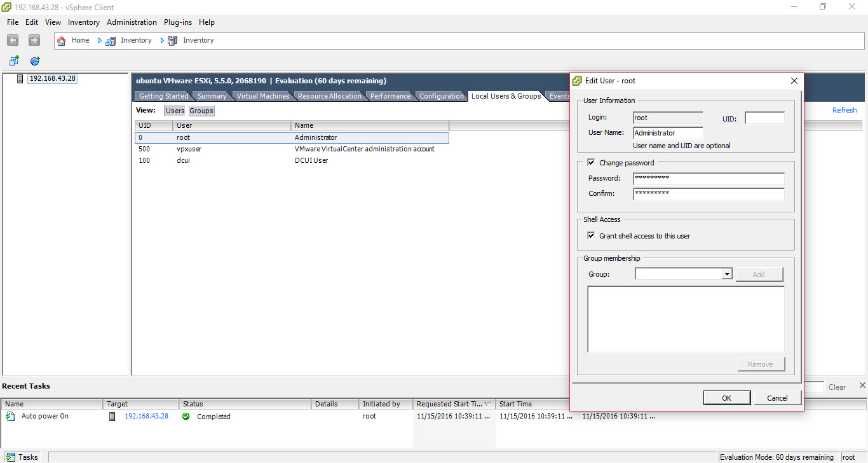The height and width of the screenshot is (463, 868).
Task: Switch to the Virtual Machines tab
Action: pyautogui.click(x=263, y=96)
